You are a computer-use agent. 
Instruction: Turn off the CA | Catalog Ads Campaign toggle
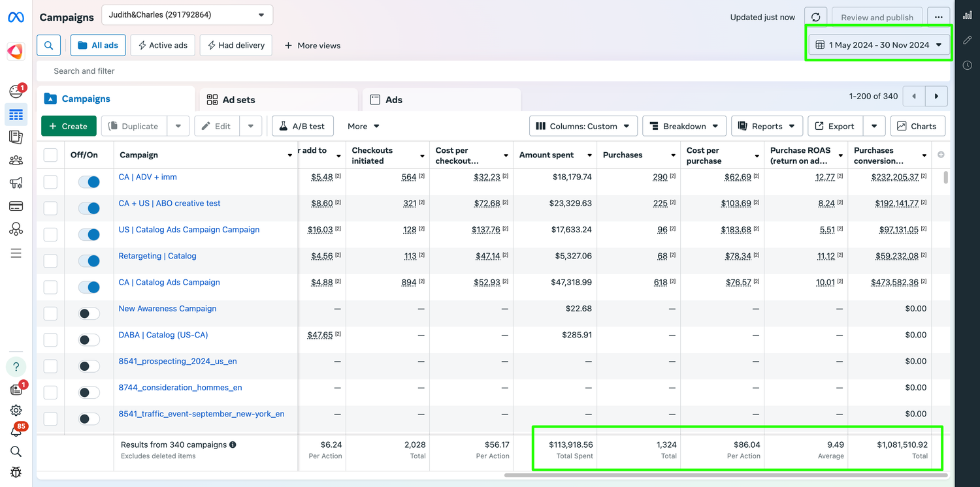pyautogui.click(x=89, y=287)
